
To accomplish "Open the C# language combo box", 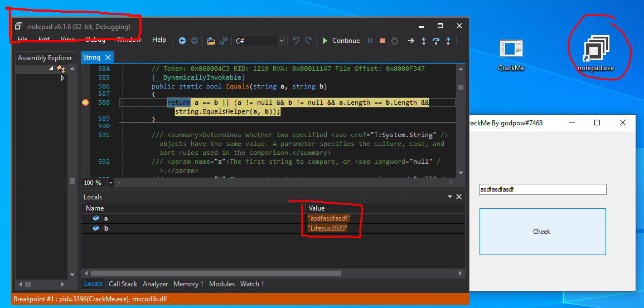I will click(260, 41).
